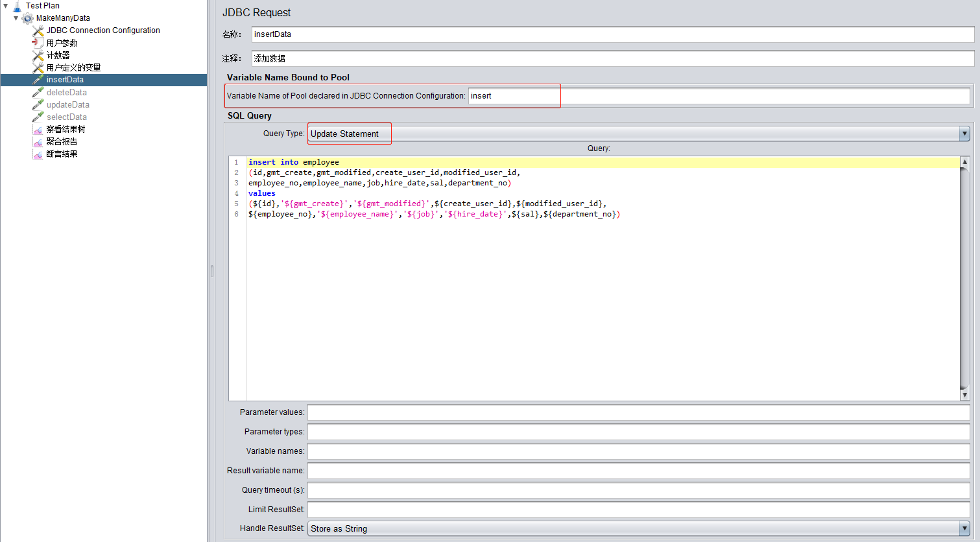This screenshot has height=542, width=980.
Task: Select the 用户参数 tree item
Action: (62, 43)
